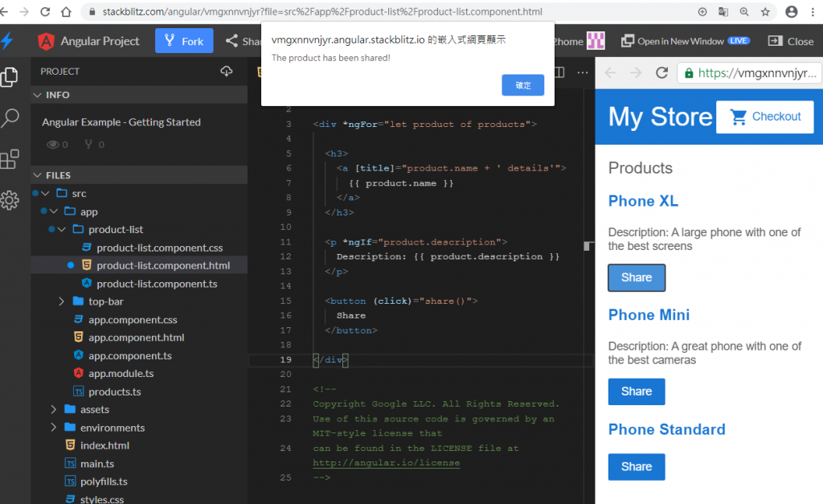The width and height of the screenshot is (823, 504).
Task: Collapse the product-list folder
Action: pos(62,229)
